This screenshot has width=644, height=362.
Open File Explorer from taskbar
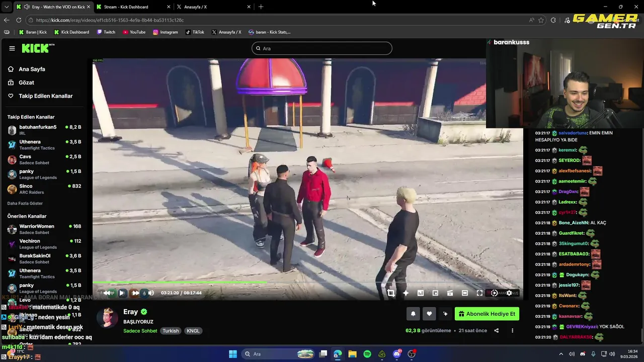tap(352, 354)
